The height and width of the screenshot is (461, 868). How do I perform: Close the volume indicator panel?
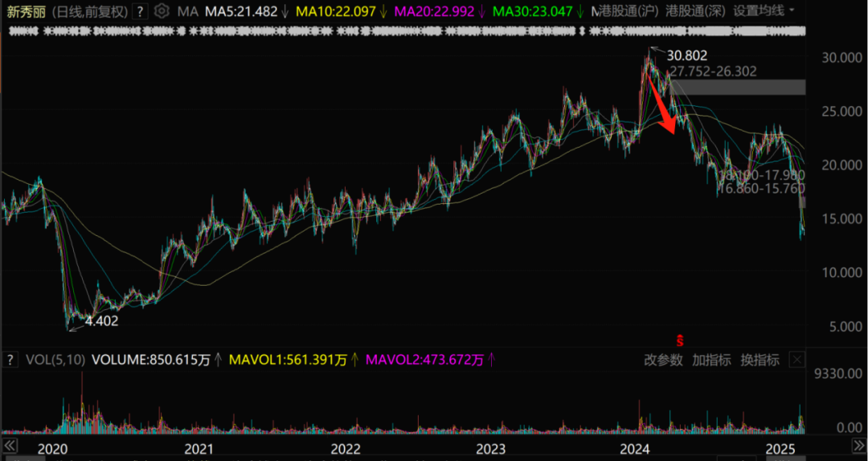796,361
